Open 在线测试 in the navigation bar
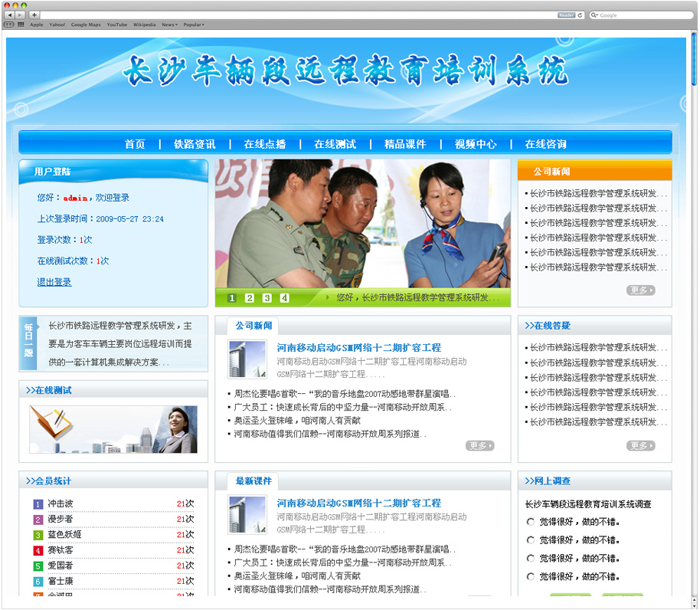The width and height of the screenshot is (700, 610). point(335,144)
